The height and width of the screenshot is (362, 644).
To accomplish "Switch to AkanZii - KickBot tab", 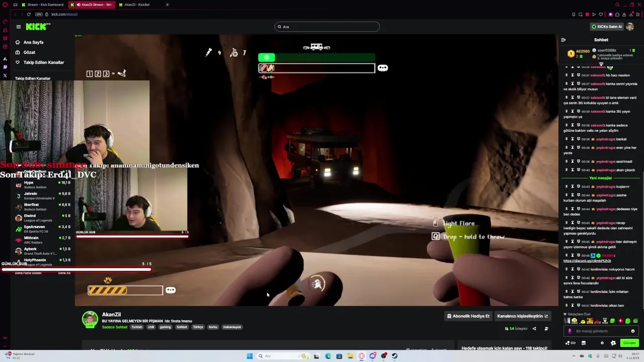I will pyautogui.click(x=137, y=5).
